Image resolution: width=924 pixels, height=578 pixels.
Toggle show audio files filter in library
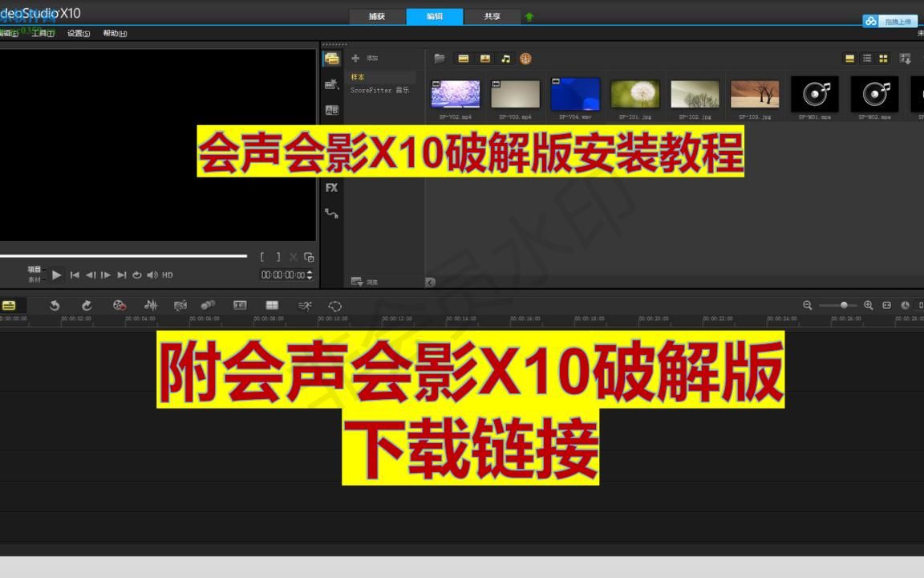[x=505, y=59]
